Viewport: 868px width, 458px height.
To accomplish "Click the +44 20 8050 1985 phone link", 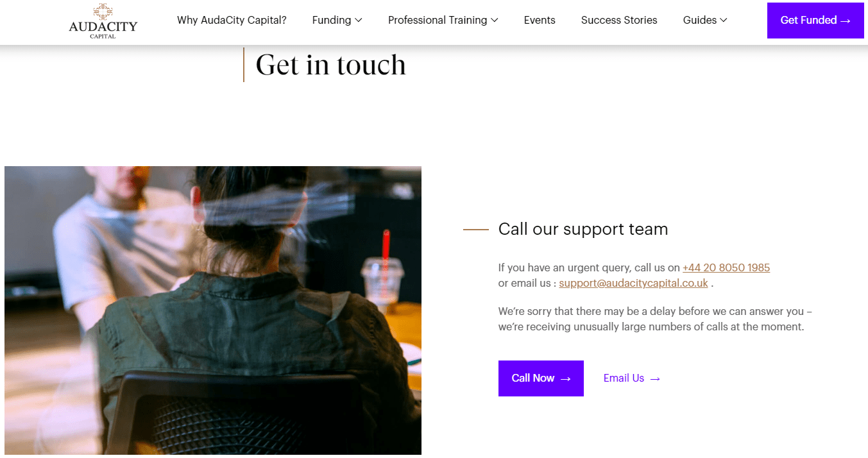I will click(726, 267).
